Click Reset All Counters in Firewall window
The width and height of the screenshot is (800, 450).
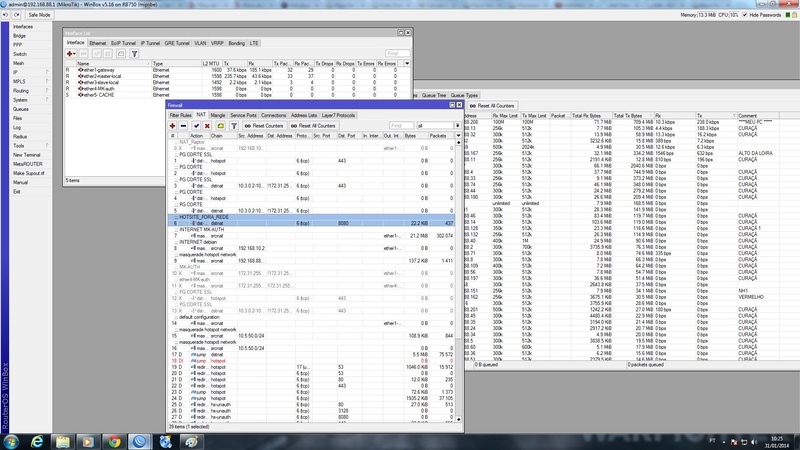[314, 126]
